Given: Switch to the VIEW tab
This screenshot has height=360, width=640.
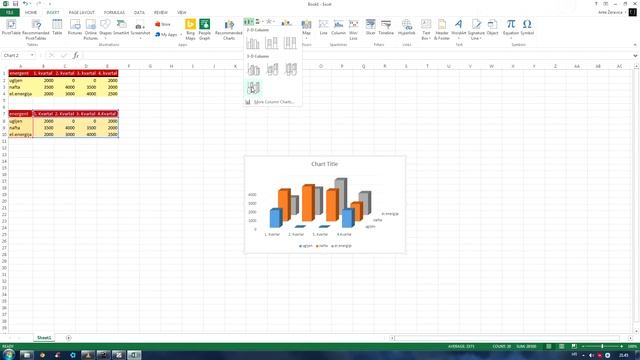Looking at the screenshot, I should pos(182,13).
